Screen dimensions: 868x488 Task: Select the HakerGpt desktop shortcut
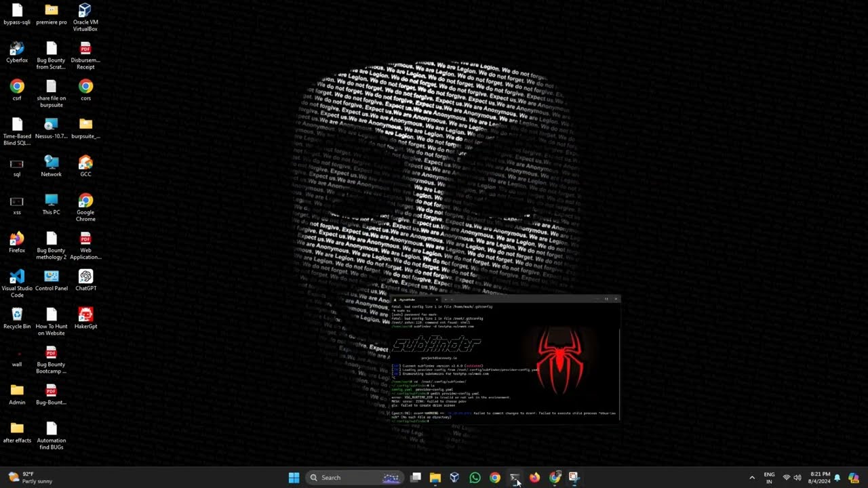coord(85,319)
